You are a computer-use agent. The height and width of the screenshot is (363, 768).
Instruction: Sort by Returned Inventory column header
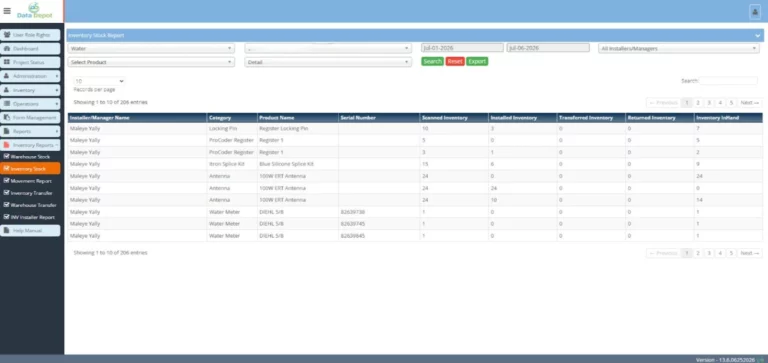click(x=660, y=118)
